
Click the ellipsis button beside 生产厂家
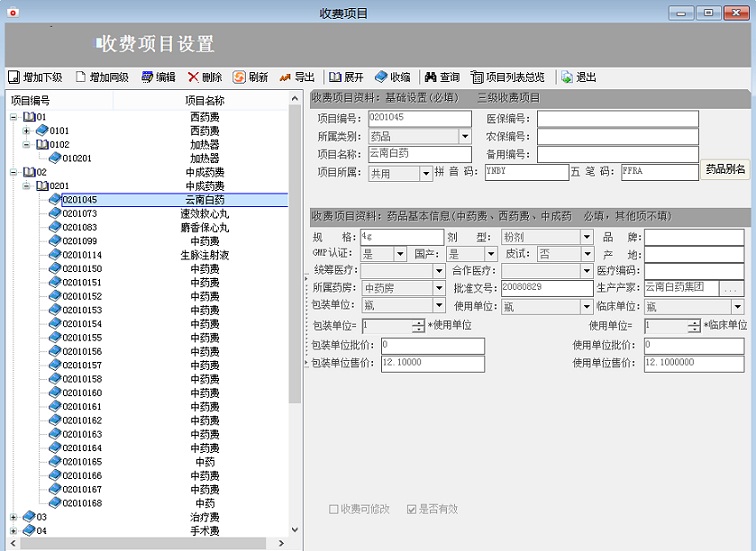tap(731, 288)
